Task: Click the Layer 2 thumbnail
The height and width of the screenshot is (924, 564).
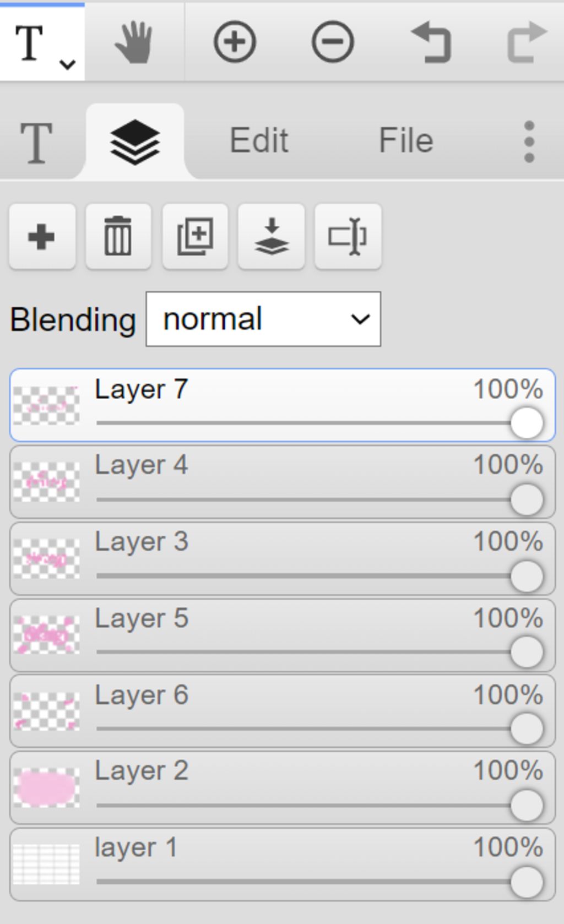Action: 46,788
